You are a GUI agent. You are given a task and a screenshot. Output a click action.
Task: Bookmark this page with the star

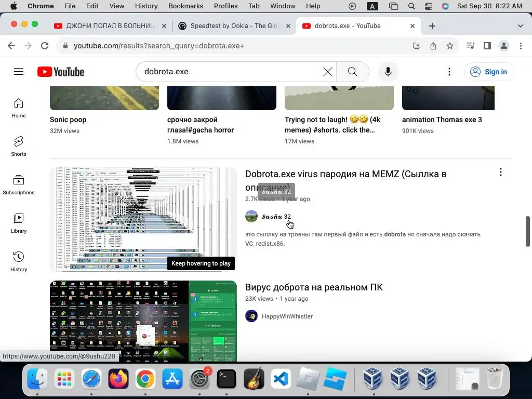(450, 46)
